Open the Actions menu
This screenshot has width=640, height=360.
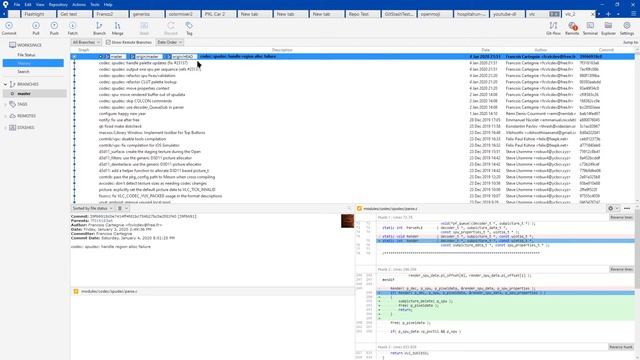point(79,4)
